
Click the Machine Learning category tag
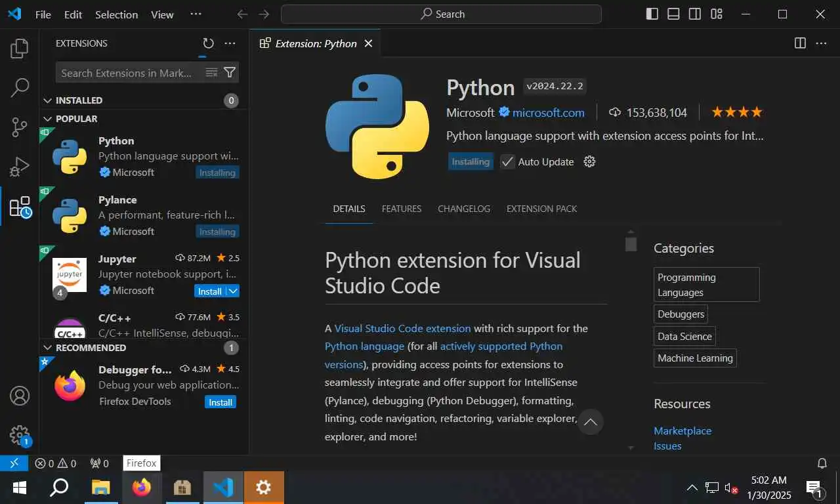695,358
